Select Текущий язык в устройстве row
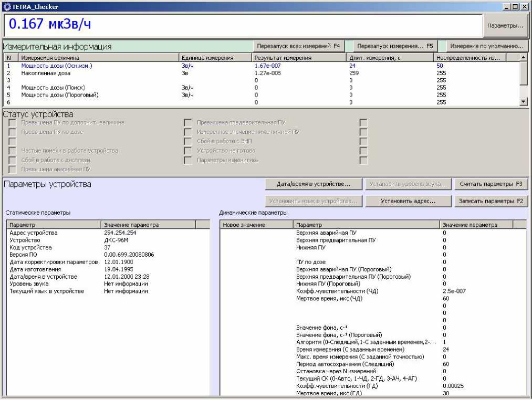The width and height of the screenshot is (532, 400). click(108, 291)
